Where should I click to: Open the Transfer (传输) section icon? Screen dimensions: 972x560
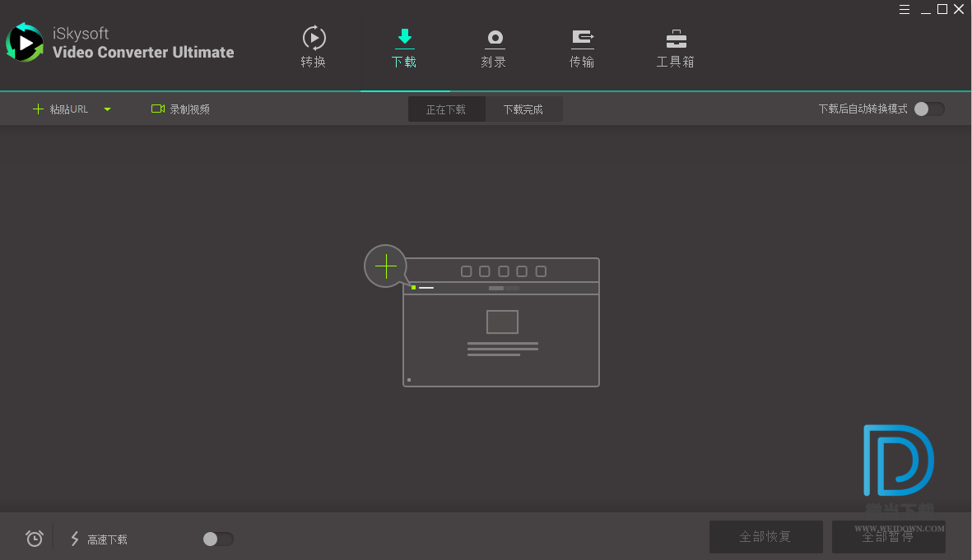tap(582, 38)
